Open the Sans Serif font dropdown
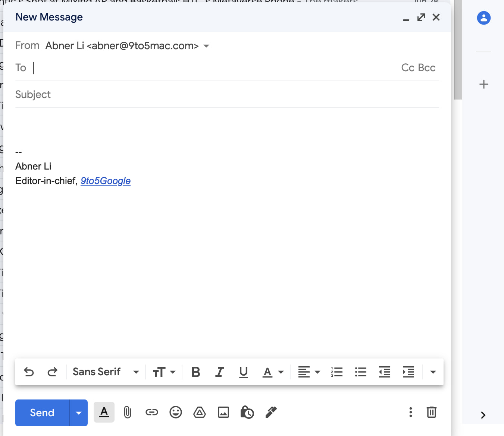Viewport: 504px width, 436px height. [x=106, y=372]
